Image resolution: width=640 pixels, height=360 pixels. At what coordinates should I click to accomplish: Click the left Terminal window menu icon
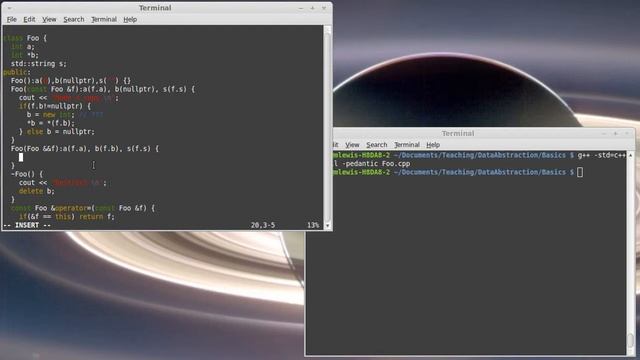(9, 8)
